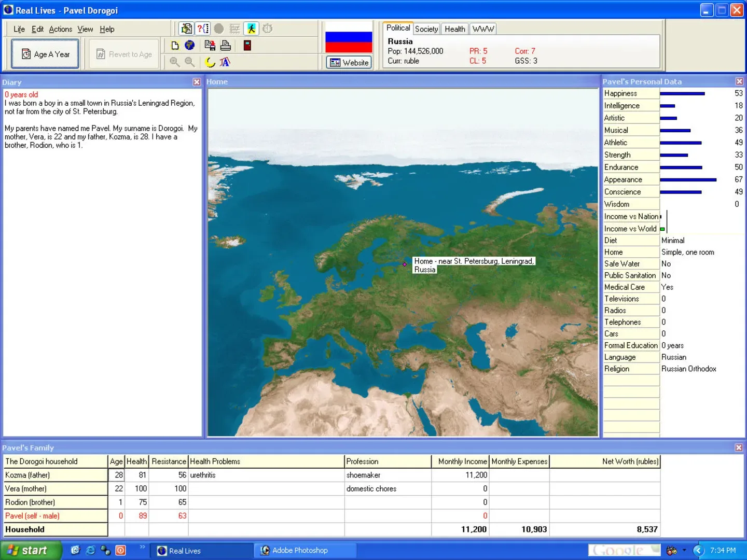Image resolution: width=747 pixels, height=560 pixels.
Task: Switch to the Society tab
Action: click(x=426, y=29)
